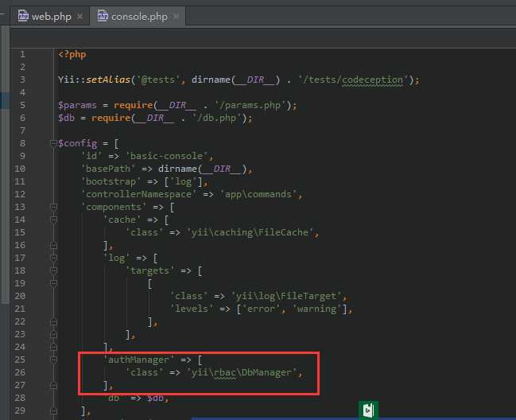Close the console.php tab

(176, 16)
